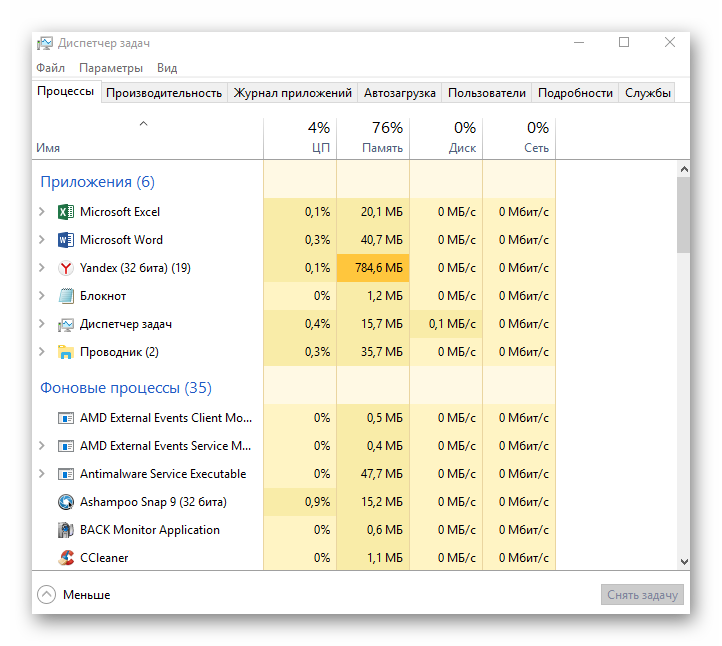The image size is (722, 646).
Task: Expand Antimalware Service Executable row
Action: 42,474
